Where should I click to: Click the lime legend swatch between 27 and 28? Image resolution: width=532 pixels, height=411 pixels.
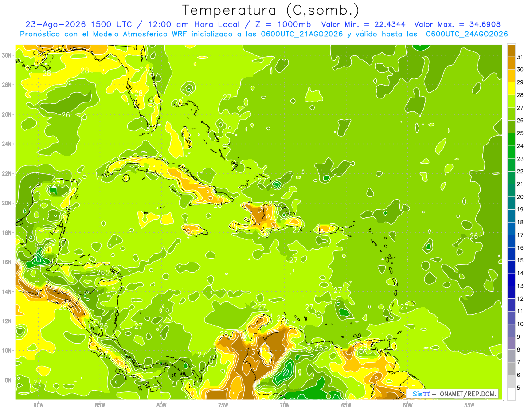point(512,101)
